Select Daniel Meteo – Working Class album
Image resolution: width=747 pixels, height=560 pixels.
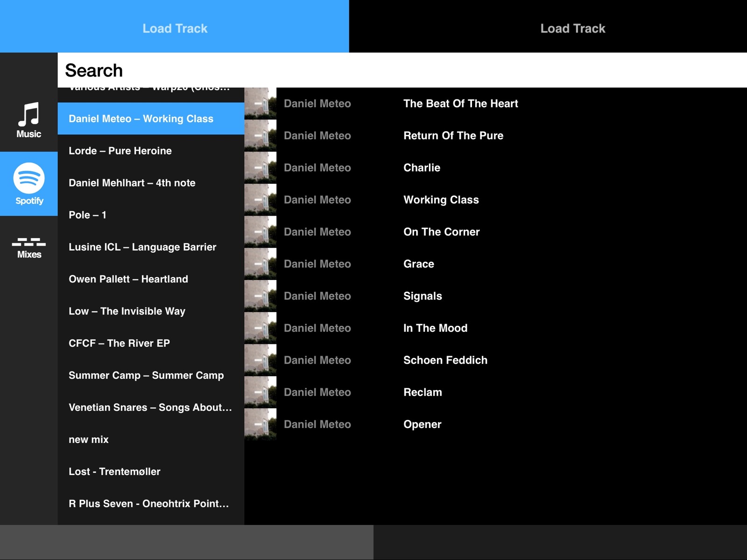[150, 119]
